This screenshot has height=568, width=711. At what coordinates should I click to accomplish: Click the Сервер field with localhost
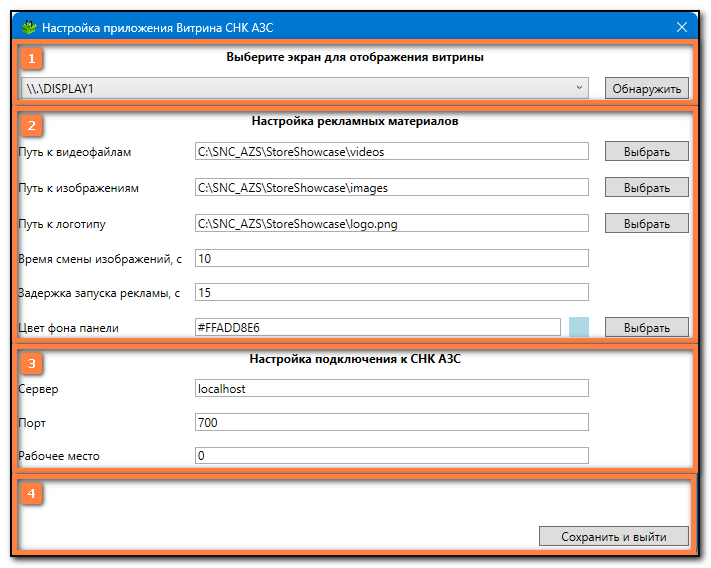(392, 388)
